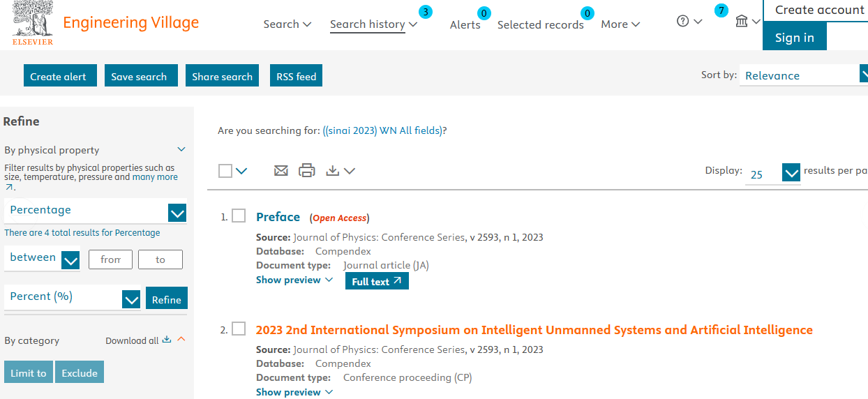Collapse the By category section chevron

(x=181, y=340)
